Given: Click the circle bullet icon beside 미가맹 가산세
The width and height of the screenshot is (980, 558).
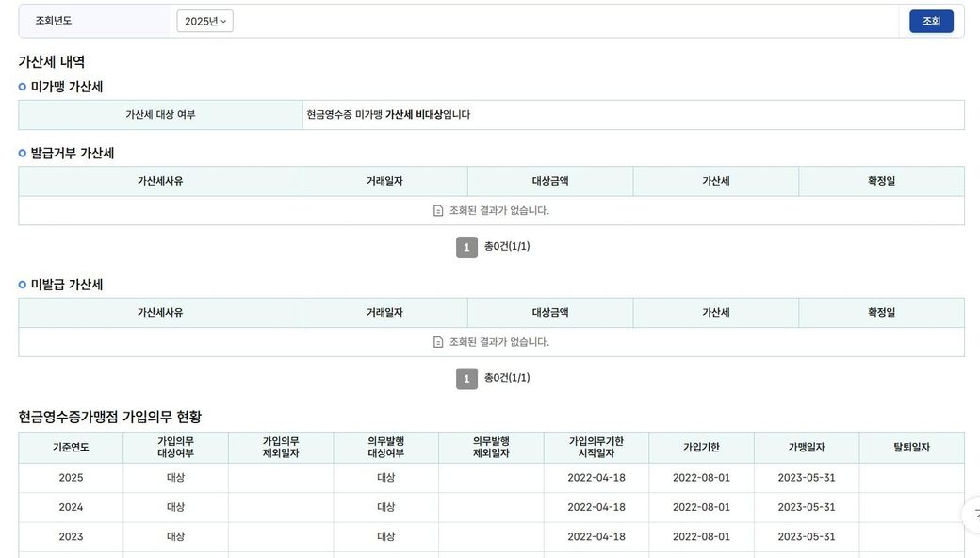Looking at the screenshot, I should (23, 87).
